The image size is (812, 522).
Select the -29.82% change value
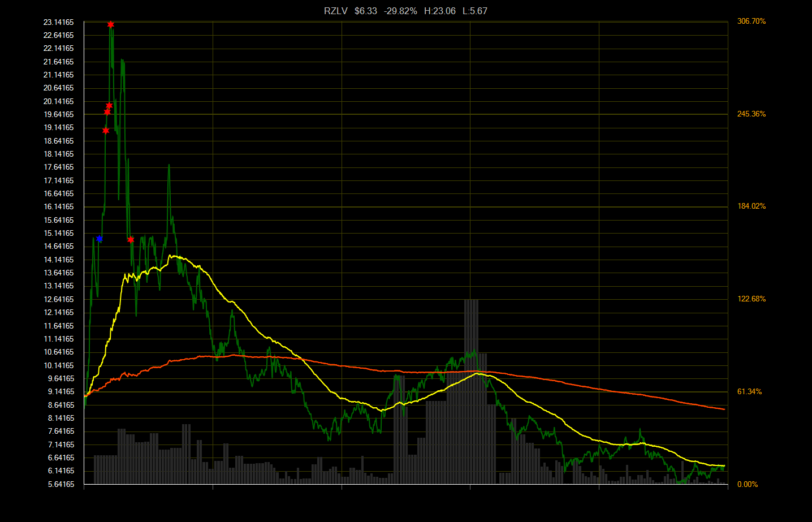(400, 11)
